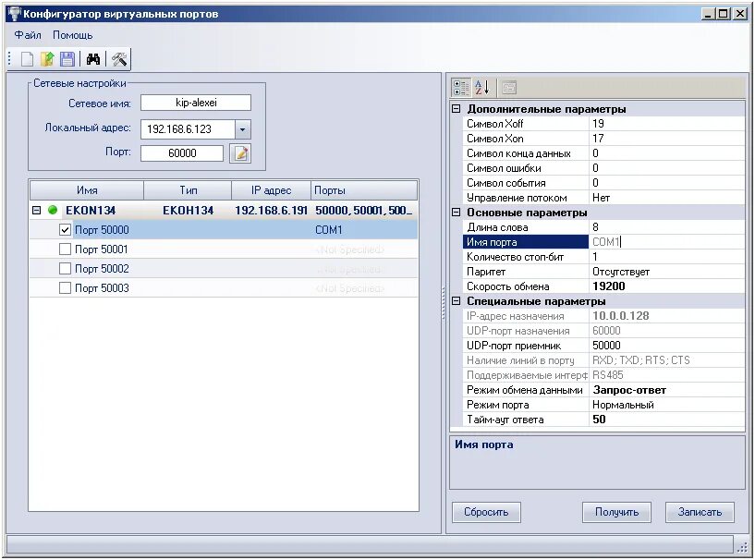This screenshot has width=755, height=560.
Task: Switch property grid to categorized view
Action: (x=461, y=88)
